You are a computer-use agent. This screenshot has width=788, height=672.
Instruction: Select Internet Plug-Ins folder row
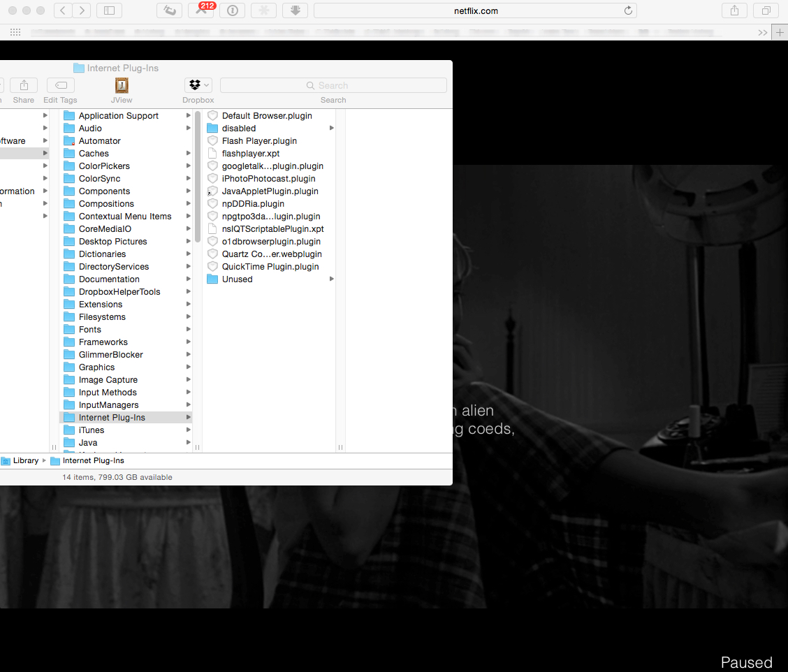[x=126, y=417]
